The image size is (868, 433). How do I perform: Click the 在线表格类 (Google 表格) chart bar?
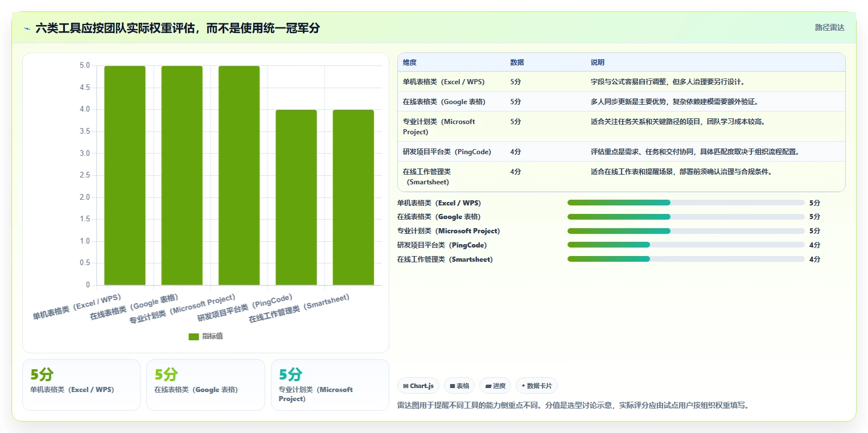click(x=182, y=175)
